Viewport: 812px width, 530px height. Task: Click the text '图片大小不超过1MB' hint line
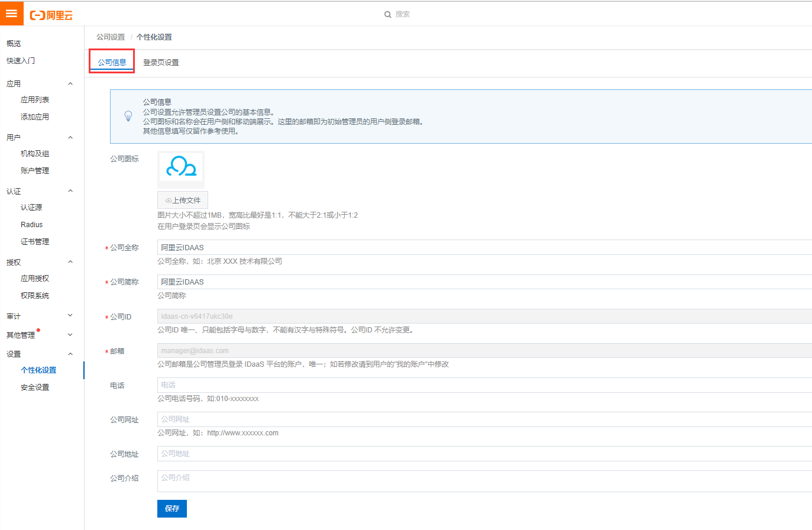(257, 215)
